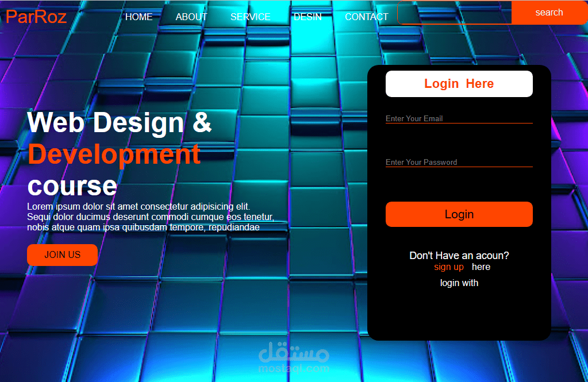Click the 'here' text next to sign up
The width and height of the screenshot is (588, 382).
481,267
